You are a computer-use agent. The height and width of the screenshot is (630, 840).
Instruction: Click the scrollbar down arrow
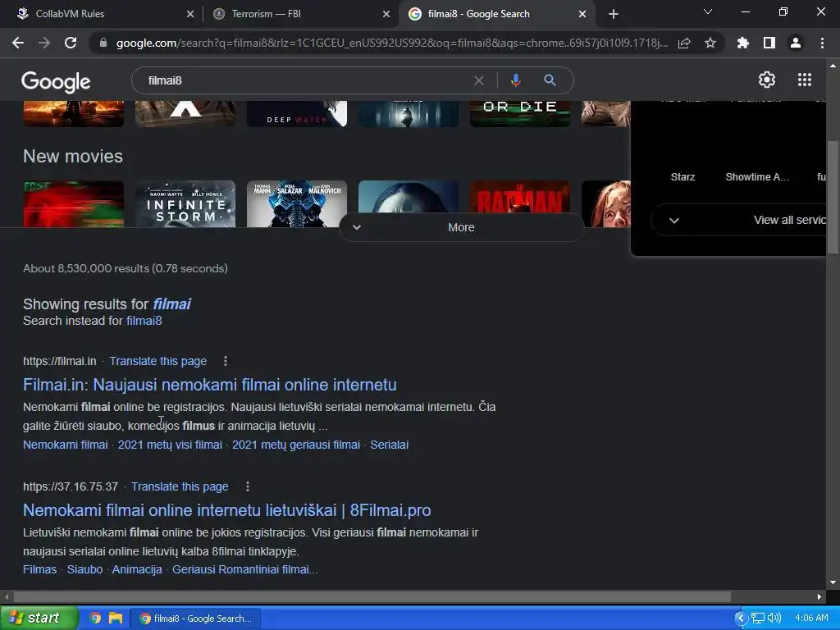coord(833,582)
